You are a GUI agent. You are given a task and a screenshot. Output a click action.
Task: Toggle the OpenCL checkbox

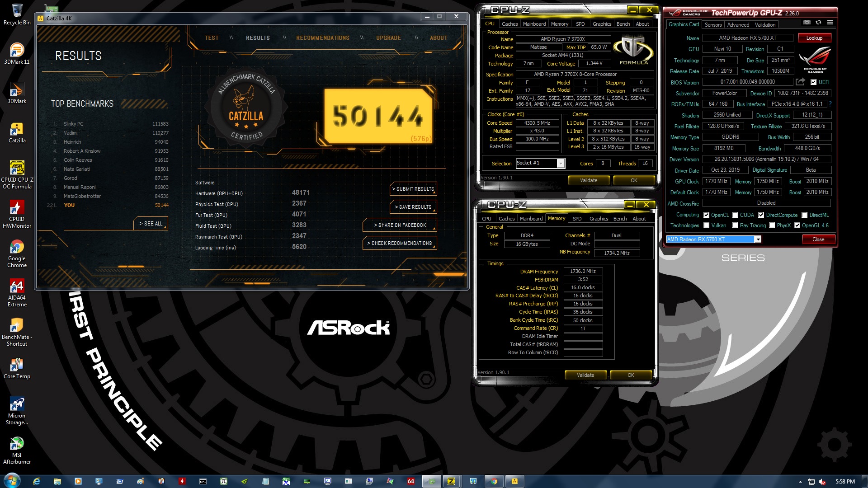pos(706,215)
